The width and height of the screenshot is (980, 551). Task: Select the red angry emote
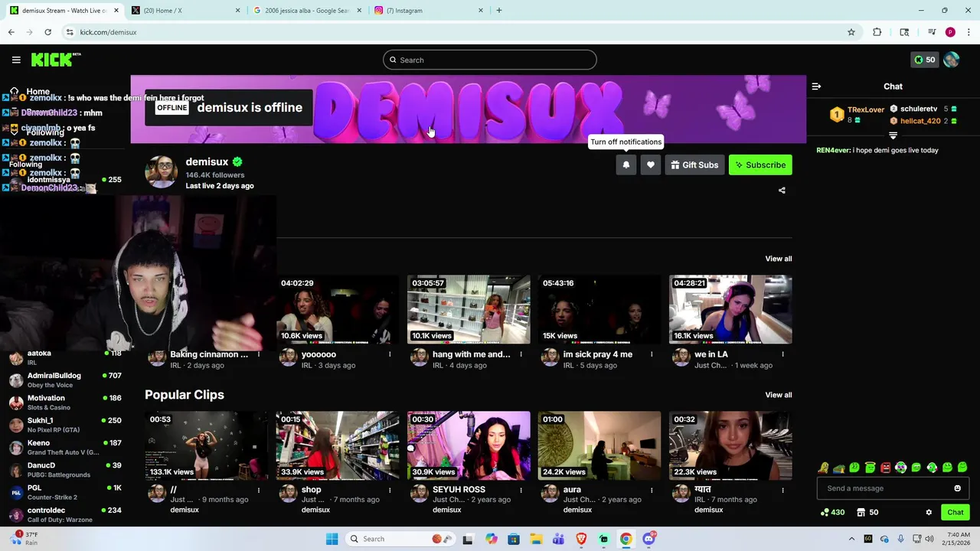pos(885,468)
